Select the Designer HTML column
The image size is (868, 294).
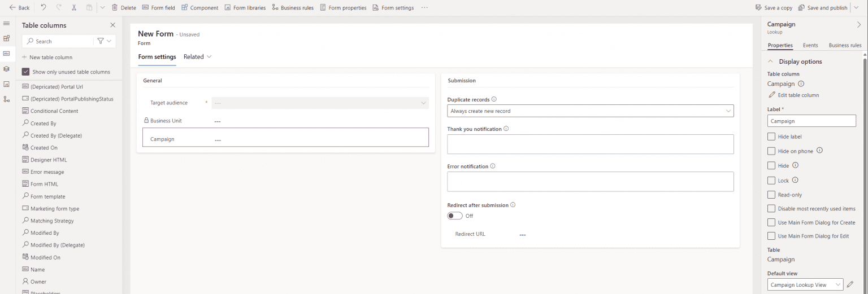pyautogui.click(x=45, y=160)
